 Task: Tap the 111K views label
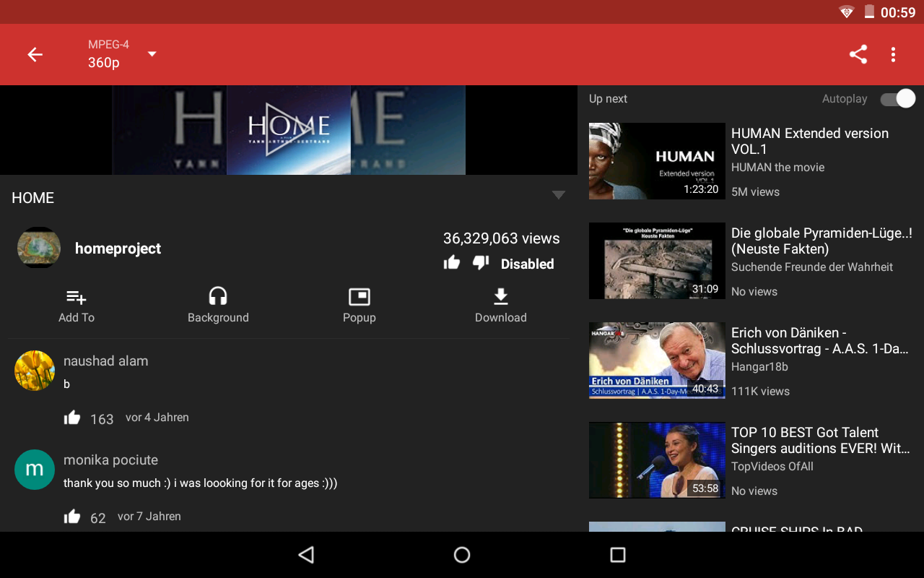click(x=760, y=391)
